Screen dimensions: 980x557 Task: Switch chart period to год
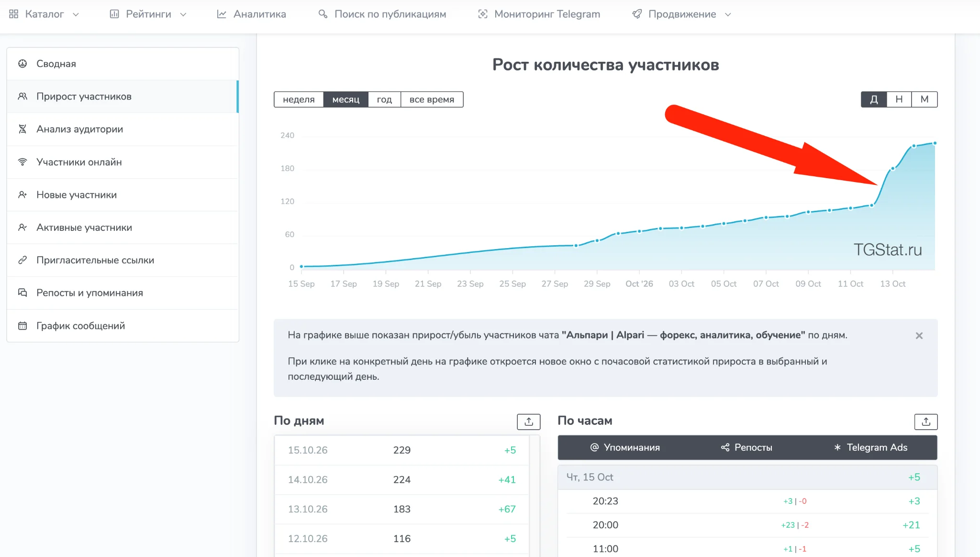pos(384,100)
